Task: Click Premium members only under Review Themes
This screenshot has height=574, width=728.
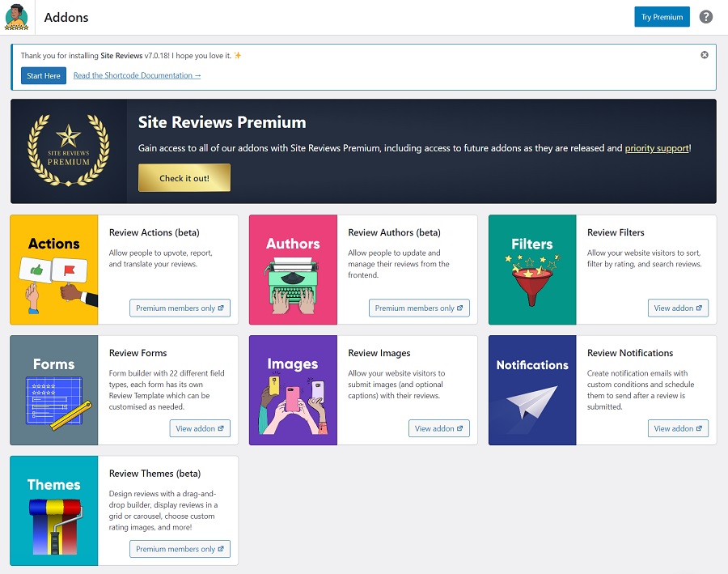Action: (180, 549)
